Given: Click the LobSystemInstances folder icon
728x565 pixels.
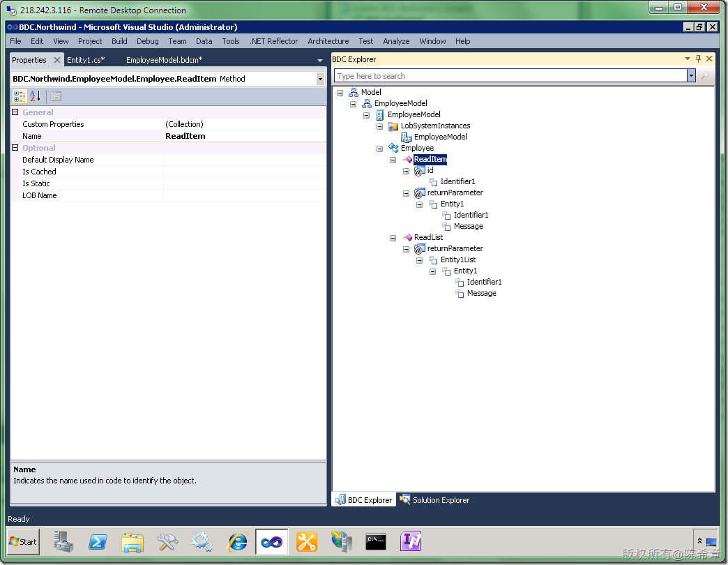Looking at the screenshot, I should pos(393,126).
